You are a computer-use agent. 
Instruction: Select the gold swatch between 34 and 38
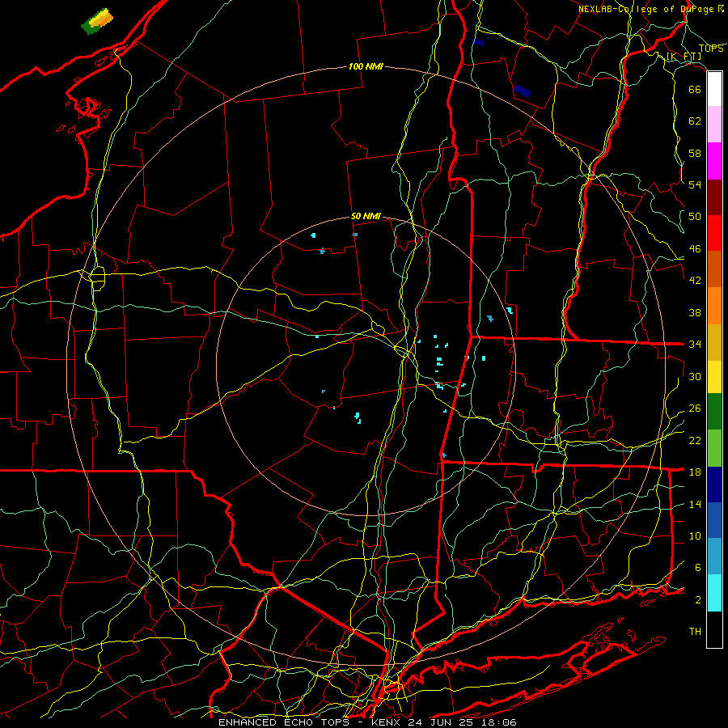(x=714, y=342)
